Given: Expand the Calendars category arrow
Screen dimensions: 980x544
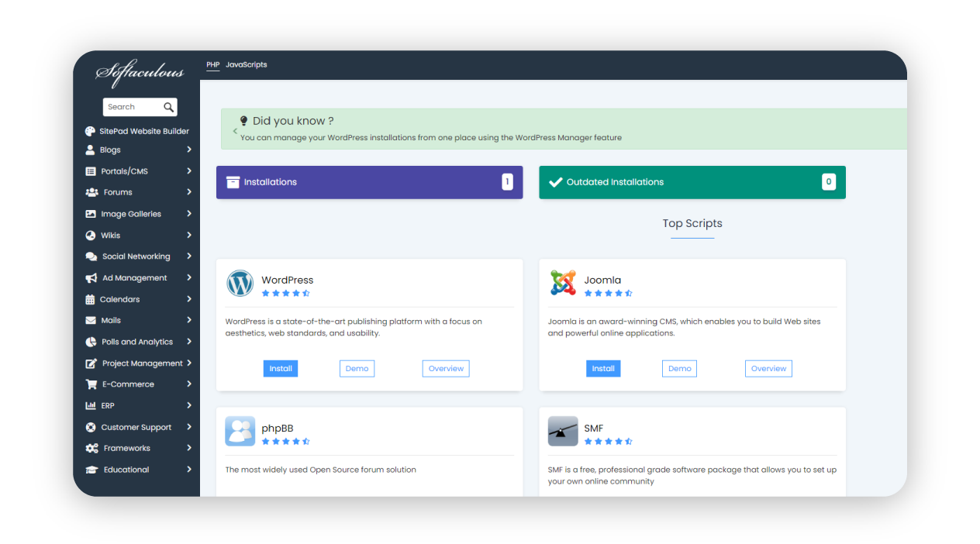Looking at the screenshot, I should point(189,299).
